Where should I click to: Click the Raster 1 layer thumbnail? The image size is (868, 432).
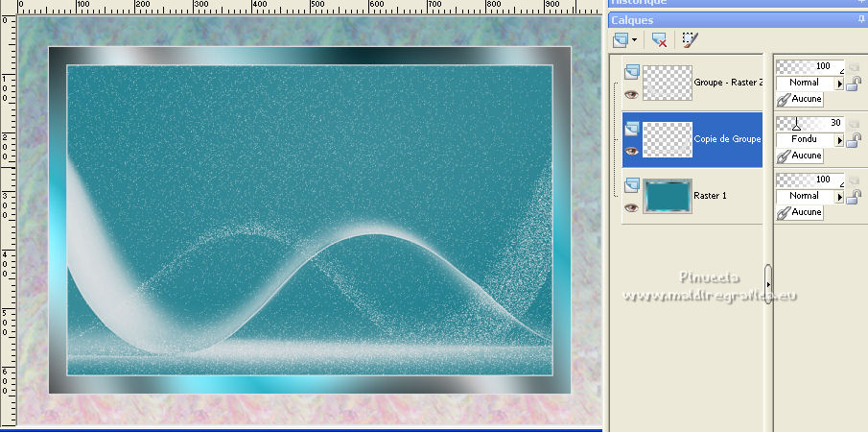[667, 196]
